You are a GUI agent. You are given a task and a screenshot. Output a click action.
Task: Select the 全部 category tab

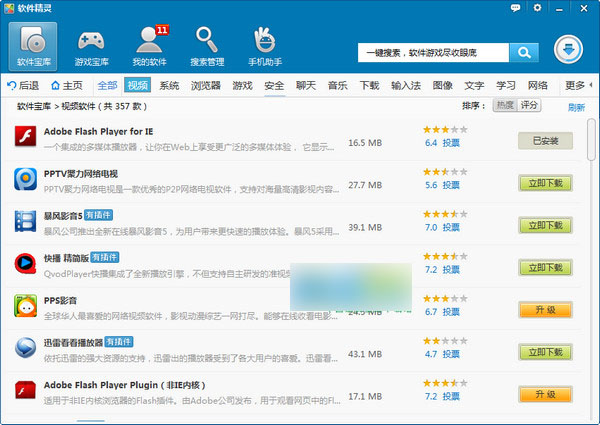[107, 85]
